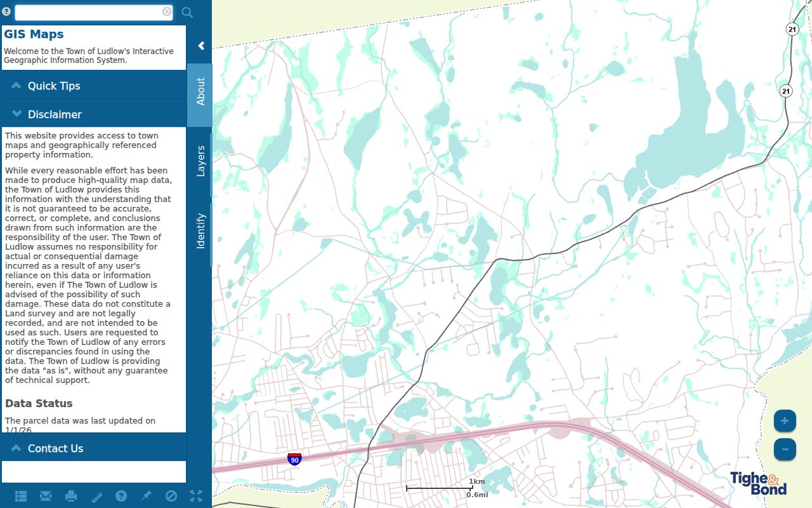The image size is (812, 508).
Task: Open help from the bottom toolbar question mark
Action: click(121, 496)
